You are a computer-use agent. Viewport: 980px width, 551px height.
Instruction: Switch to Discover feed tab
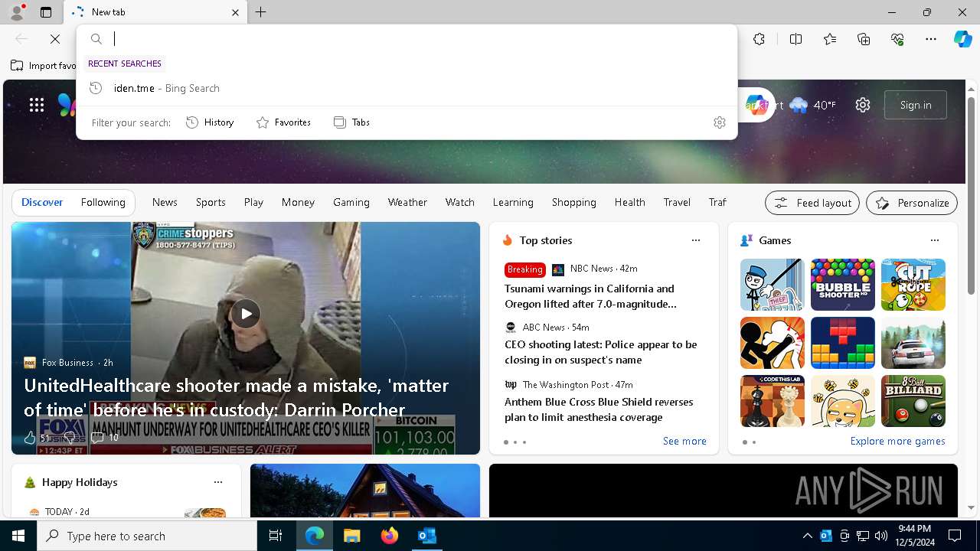point(42,202)
